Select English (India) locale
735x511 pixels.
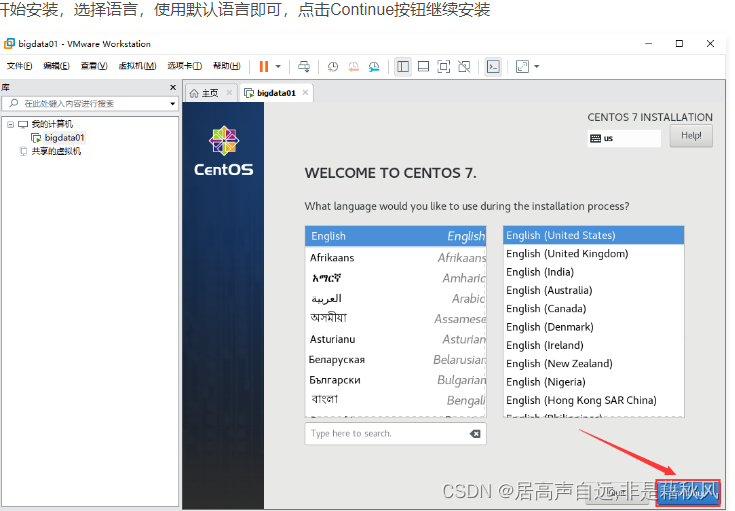(593, 272)
